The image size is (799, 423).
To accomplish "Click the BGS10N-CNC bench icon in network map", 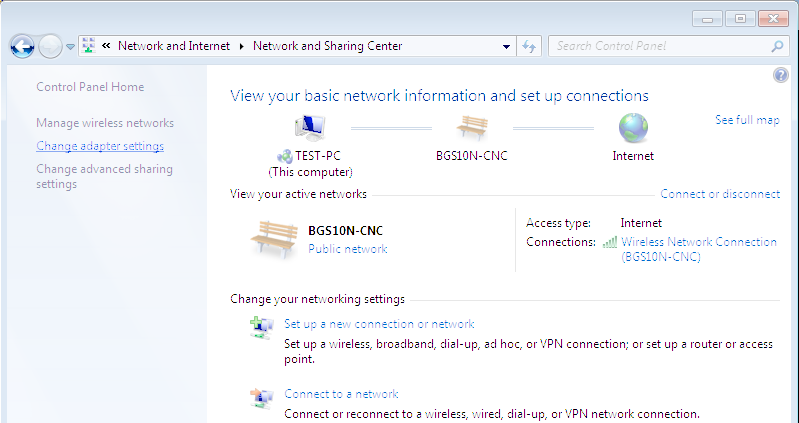I will tap(472, 127).
